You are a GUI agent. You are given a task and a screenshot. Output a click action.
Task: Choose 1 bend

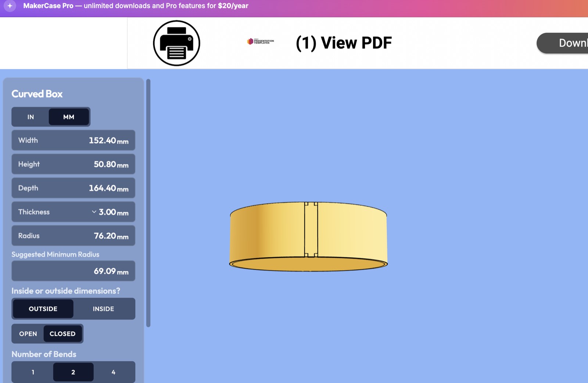[x=33, y=372]
